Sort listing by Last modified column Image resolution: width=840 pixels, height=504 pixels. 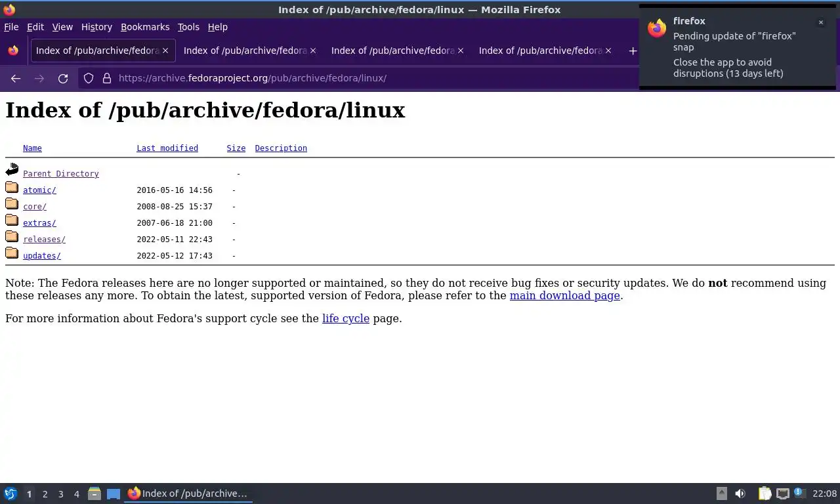(167, 148)
